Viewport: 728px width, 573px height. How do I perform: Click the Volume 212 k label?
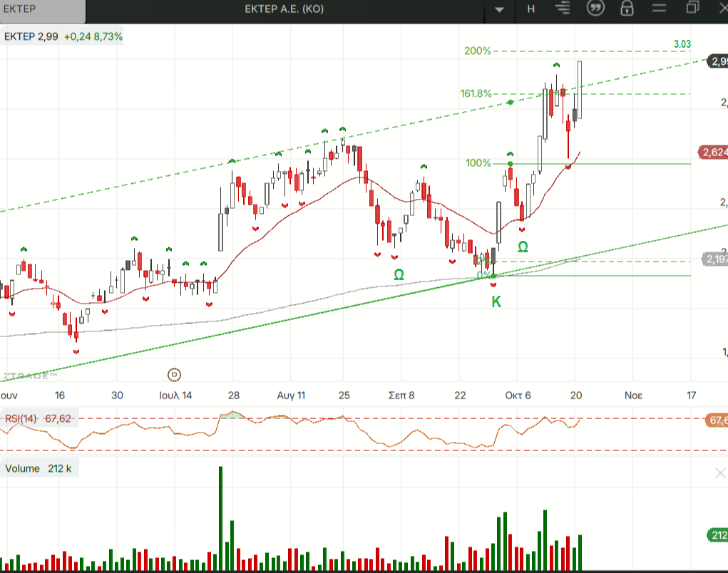pos(39,469)
